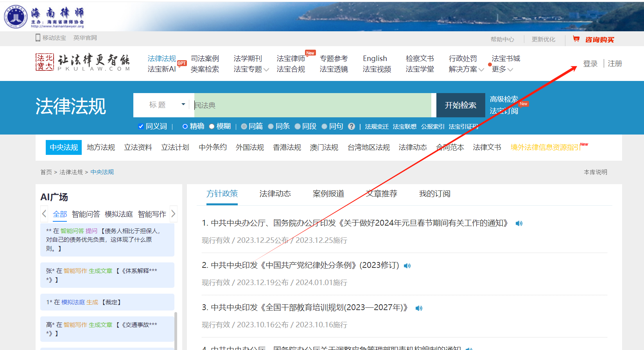
Task: Click the 开始检索 search button
Action: (460, 105)
